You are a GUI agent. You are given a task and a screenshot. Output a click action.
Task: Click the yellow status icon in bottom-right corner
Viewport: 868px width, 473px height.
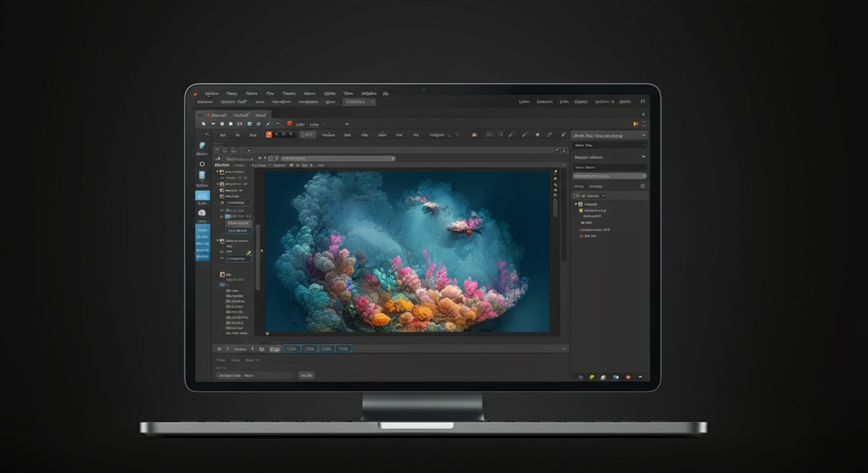591,377
